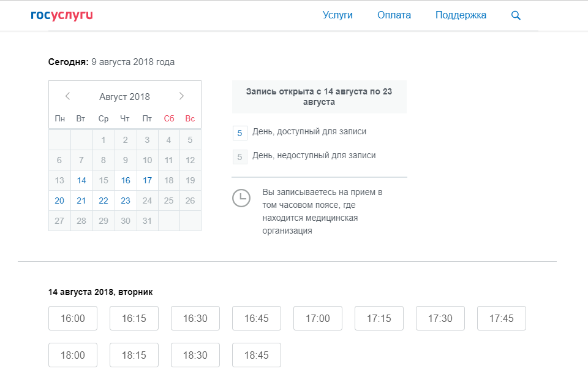The height and width of the screenshot is (382, 588).
Task: Go to previous month with left chevron
Action: [67, 96]
